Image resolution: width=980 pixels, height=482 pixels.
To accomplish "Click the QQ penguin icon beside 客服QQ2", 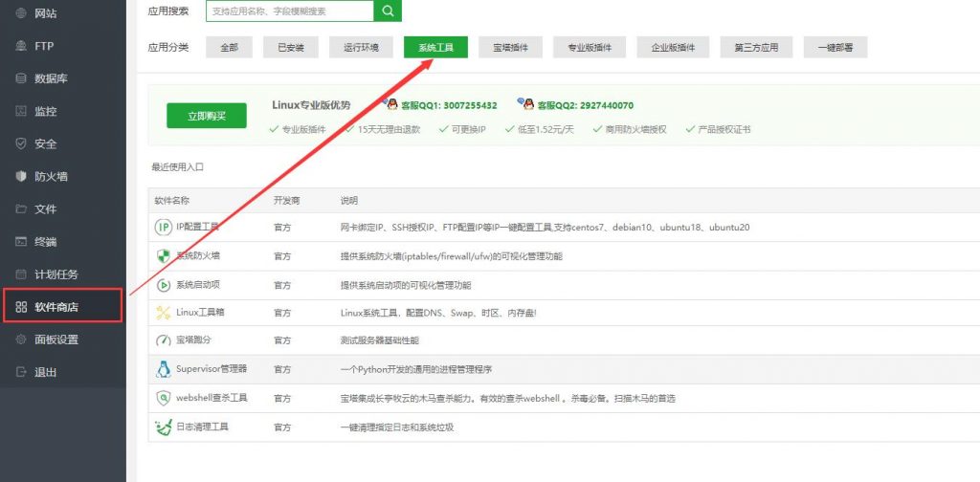I will 526,103.
